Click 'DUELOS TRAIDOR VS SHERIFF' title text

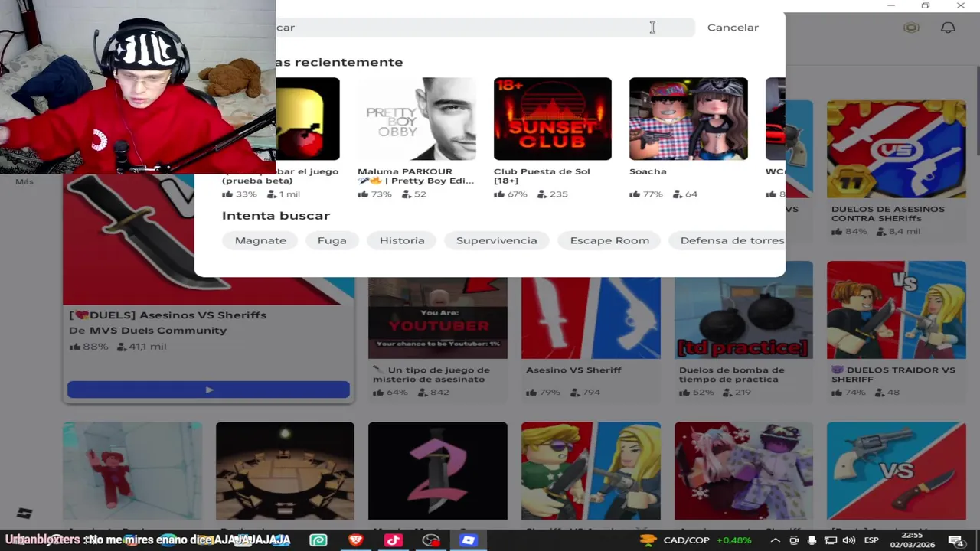(x=893, y=375)
